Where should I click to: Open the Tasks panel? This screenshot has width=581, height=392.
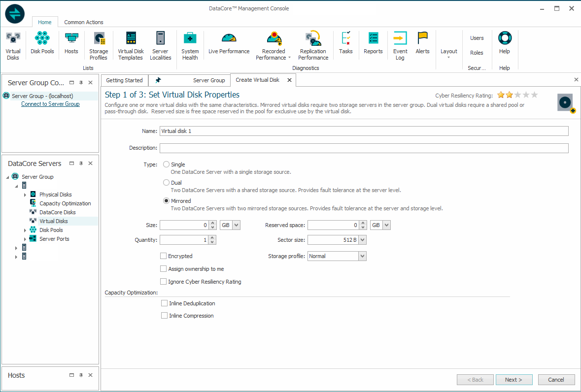coord(346,43)
